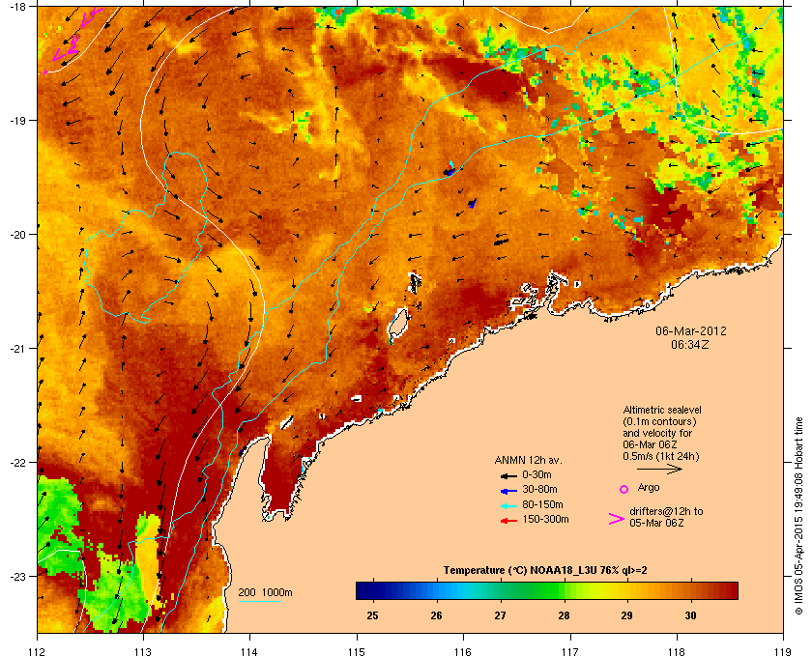Screen dimensions: 812x657
Task: Click colorbar tick label 26
Action: pos(437,615)
